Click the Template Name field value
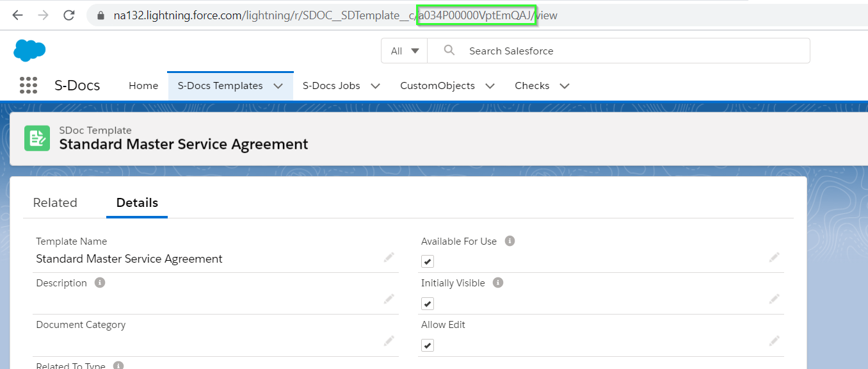This screenshot has width=868, height=369. coord(129,259)
